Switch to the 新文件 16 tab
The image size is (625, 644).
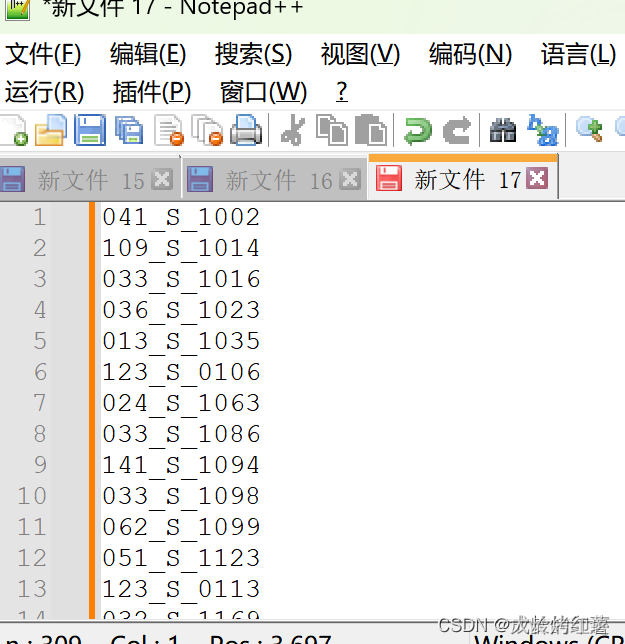click(274, 180)
